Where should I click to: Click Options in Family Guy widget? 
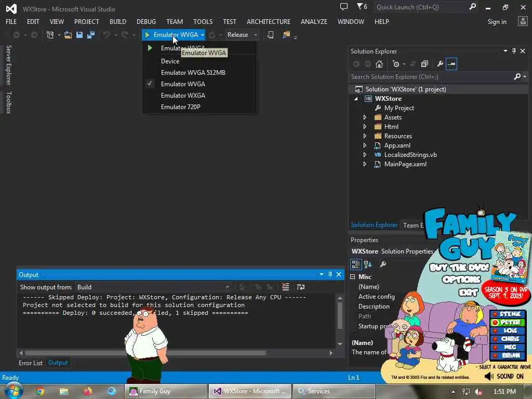[x=461, y=280]
